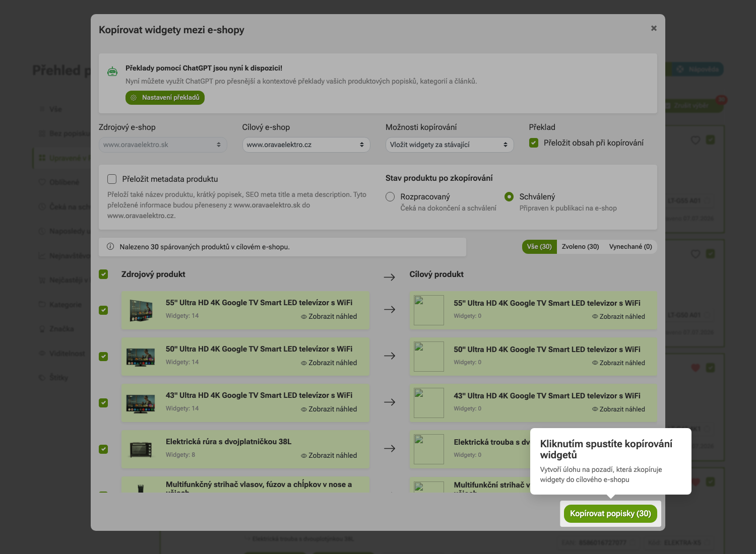The height and width of the screenshot is (554, 756).
Task: Click the 50" target televizor image placeholder
Action: point(429,357)
